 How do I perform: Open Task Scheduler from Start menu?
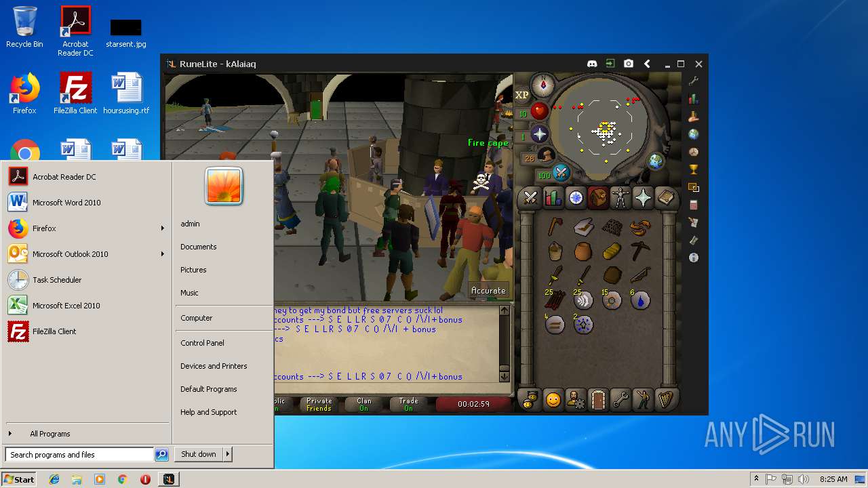pos(87,280)
